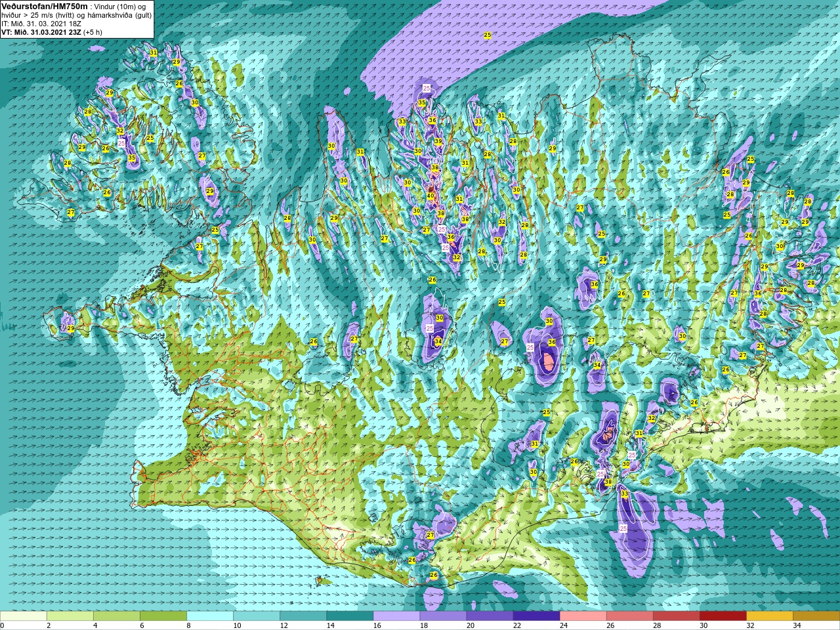Click the 16–18 m/s lavender legend swatch
840x630 pixels.
pos(396,616)
